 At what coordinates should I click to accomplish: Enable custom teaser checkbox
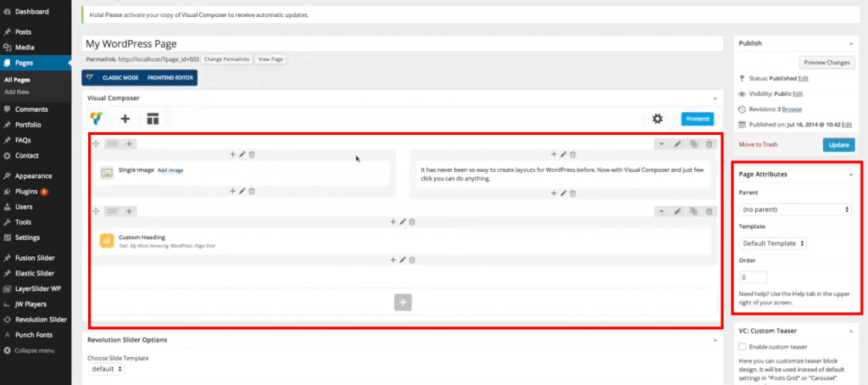coord(743,347)
